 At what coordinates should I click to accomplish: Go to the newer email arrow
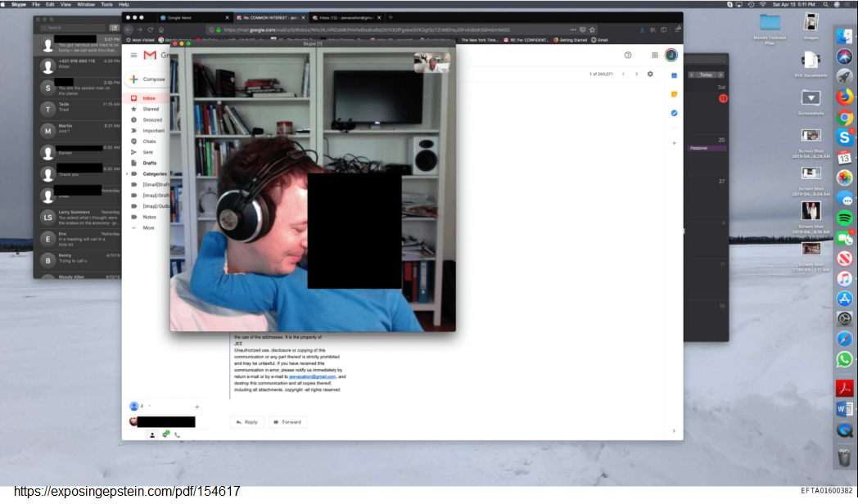[x=623, y=74]
